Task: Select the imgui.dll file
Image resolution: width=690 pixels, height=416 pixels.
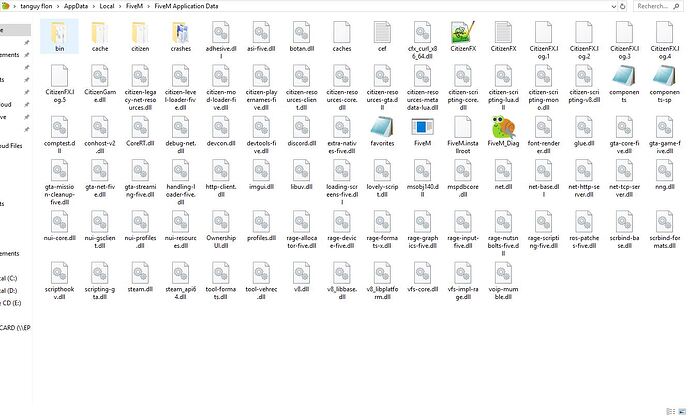Action: click(x=261, y=175)
